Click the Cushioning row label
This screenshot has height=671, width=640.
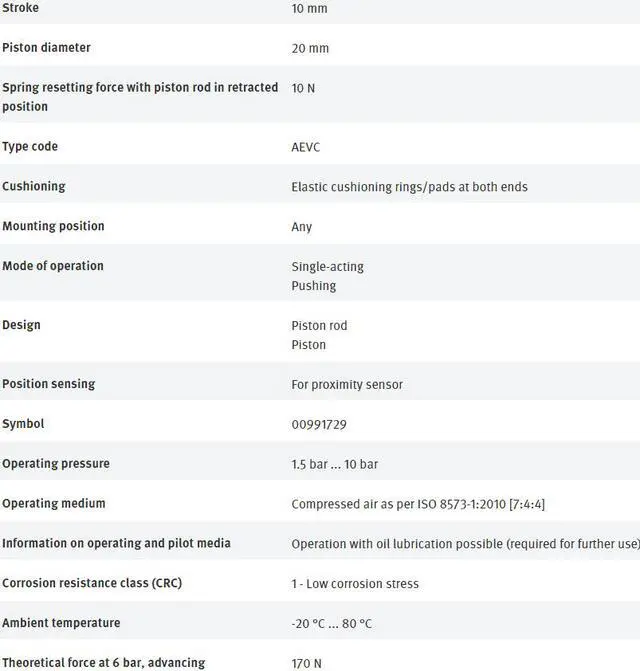34,186
